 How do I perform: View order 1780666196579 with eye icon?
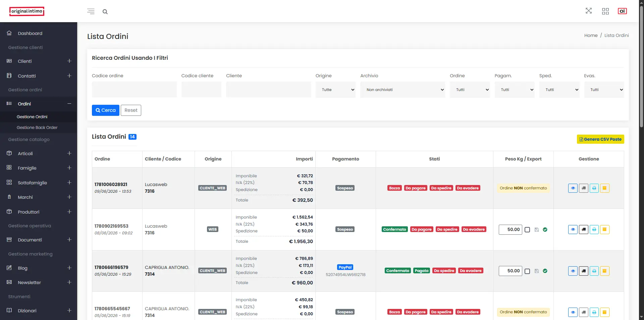[x=573, y=271]
